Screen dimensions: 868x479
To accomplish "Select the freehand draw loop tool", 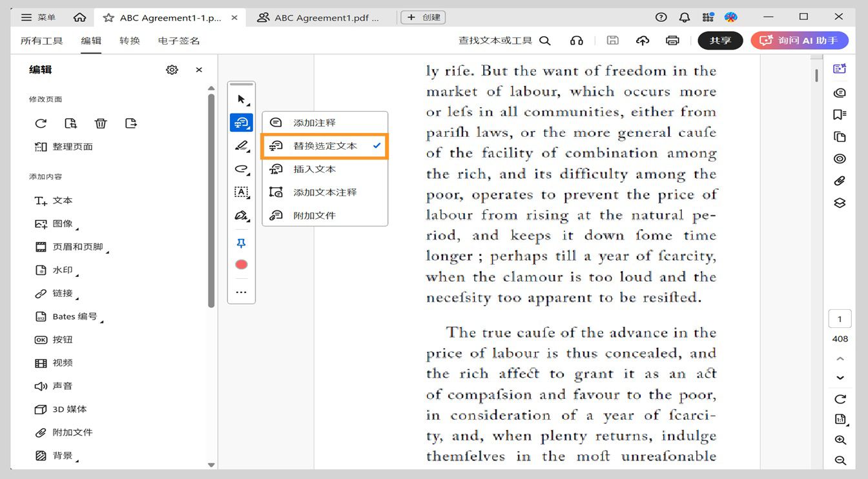I will point(242,169).
